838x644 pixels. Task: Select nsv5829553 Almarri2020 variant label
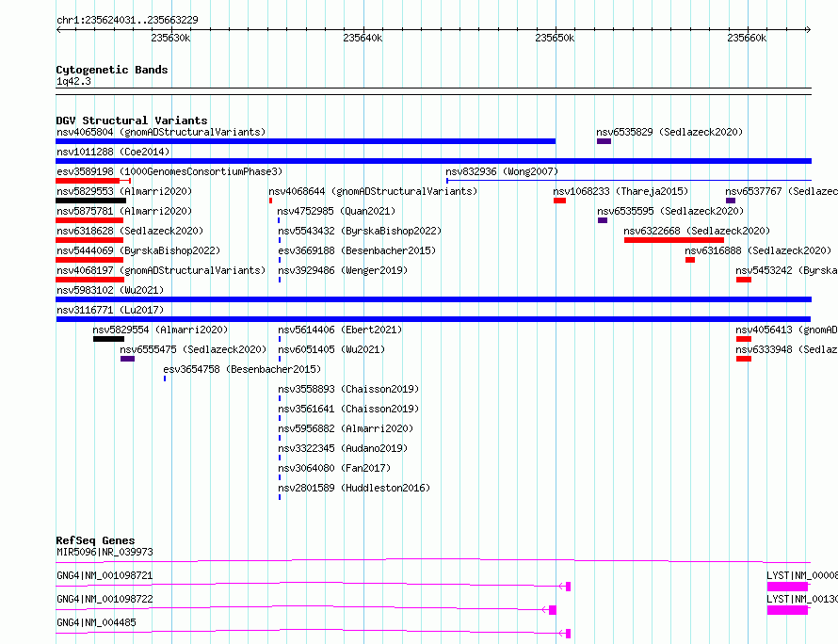(124, 191)
